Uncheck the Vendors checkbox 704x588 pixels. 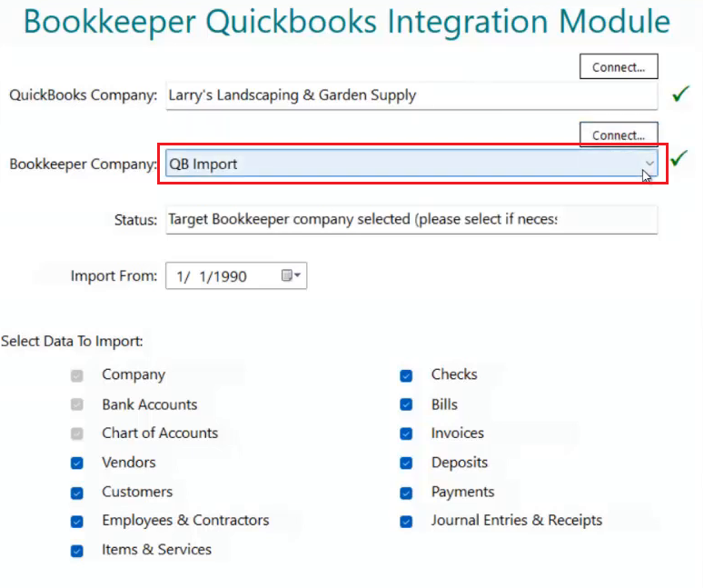pyautogui.click(x=77, y=463)
